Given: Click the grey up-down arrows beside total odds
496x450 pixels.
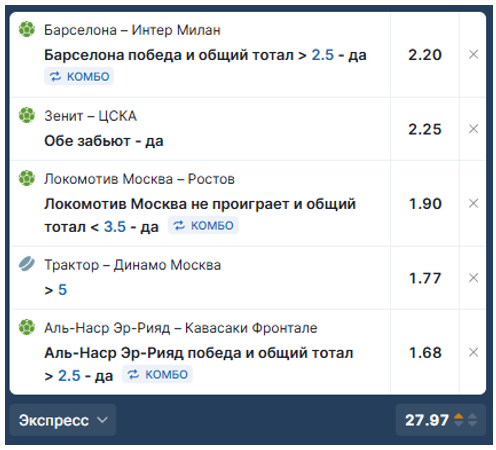Looking at the screenshot, I should (x=472, y=420).
